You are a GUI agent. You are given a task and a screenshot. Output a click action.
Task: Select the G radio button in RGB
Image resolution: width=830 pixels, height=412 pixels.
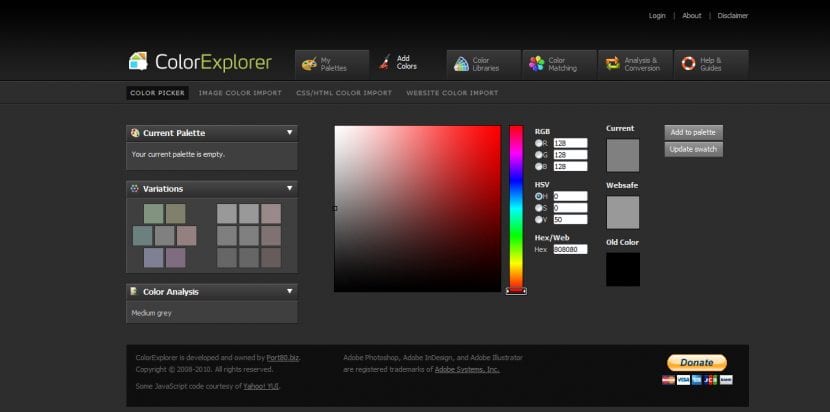click(x=539, y=155)
